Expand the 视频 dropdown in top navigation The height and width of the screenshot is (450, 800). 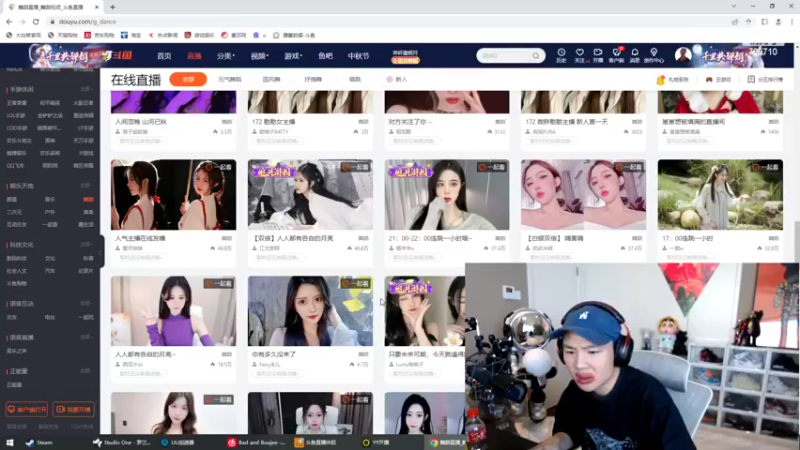[259, 56]
